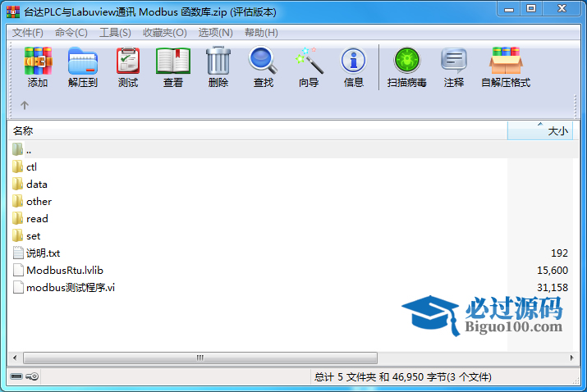Click the set folder icon
Image resolution: width=587 pixels, height=392 pixels.
pyautogui.click(x=17, y=235)
